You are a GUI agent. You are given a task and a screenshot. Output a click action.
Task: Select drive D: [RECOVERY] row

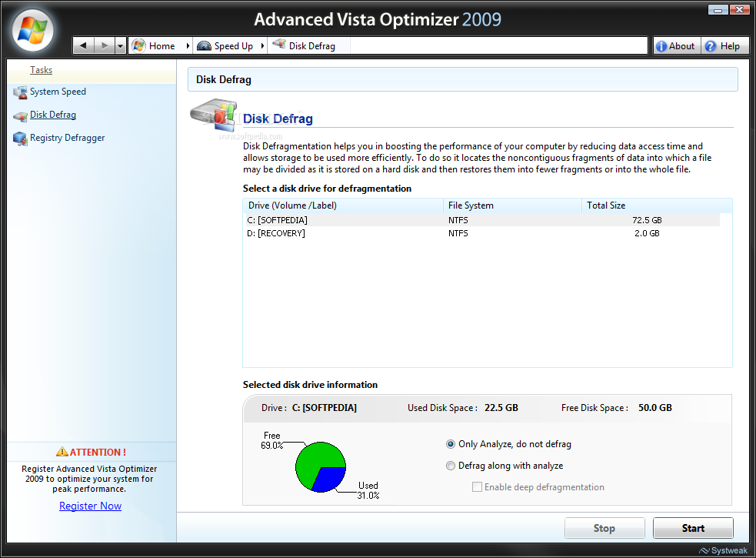481,233
